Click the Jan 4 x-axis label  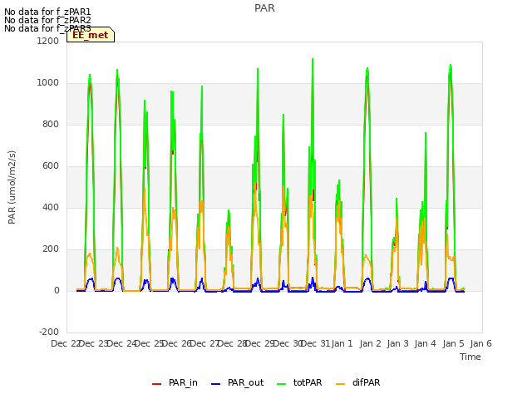(x=425, y=343)
